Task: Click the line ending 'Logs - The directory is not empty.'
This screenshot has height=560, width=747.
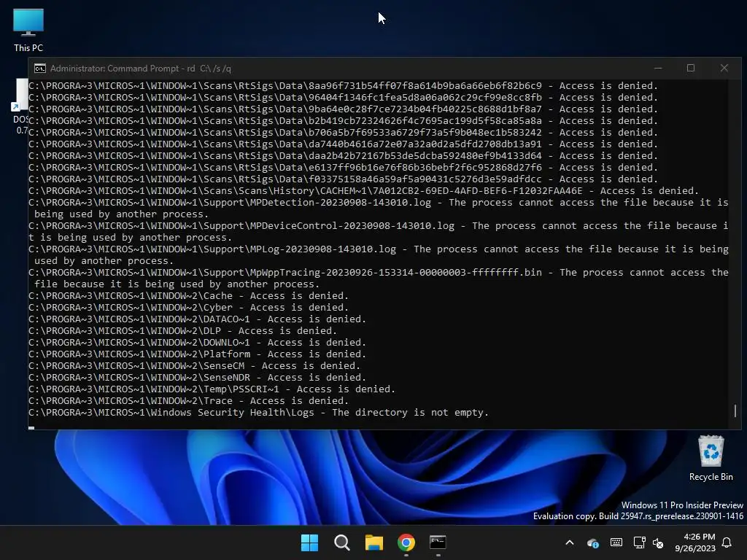Action: point(259,413)
